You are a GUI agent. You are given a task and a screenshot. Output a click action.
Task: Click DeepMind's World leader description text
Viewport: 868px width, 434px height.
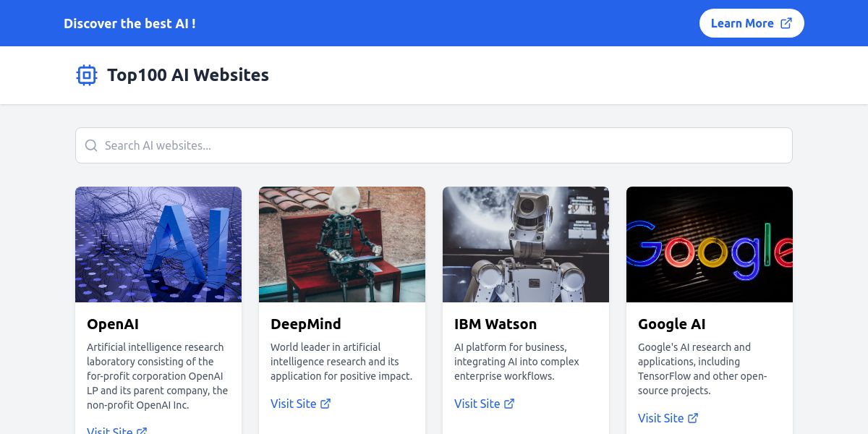pyautogui.click(x=341, y=362)
